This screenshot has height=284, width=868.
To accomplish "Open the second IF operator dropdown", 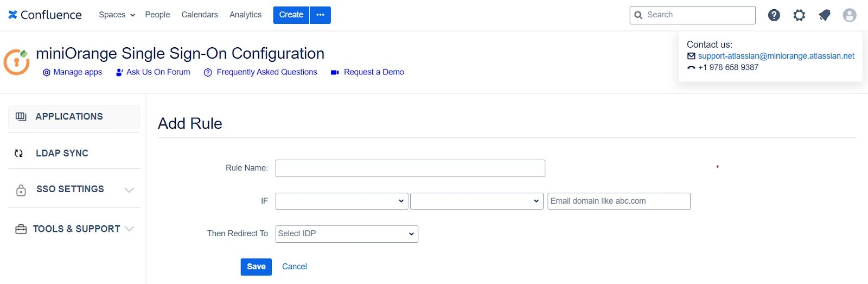I will tap(477, 201).
